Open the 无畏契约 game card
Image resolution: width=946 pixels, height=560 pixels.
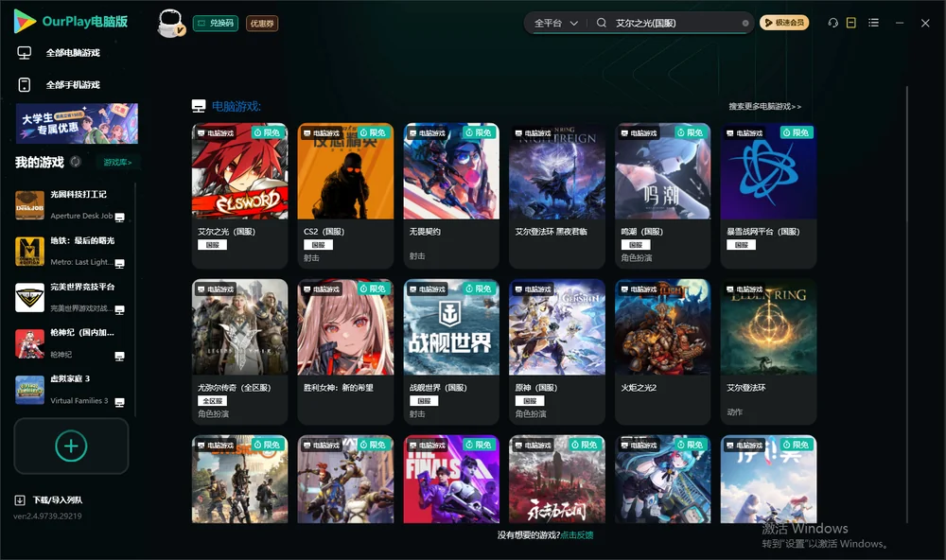click(451, 196)
